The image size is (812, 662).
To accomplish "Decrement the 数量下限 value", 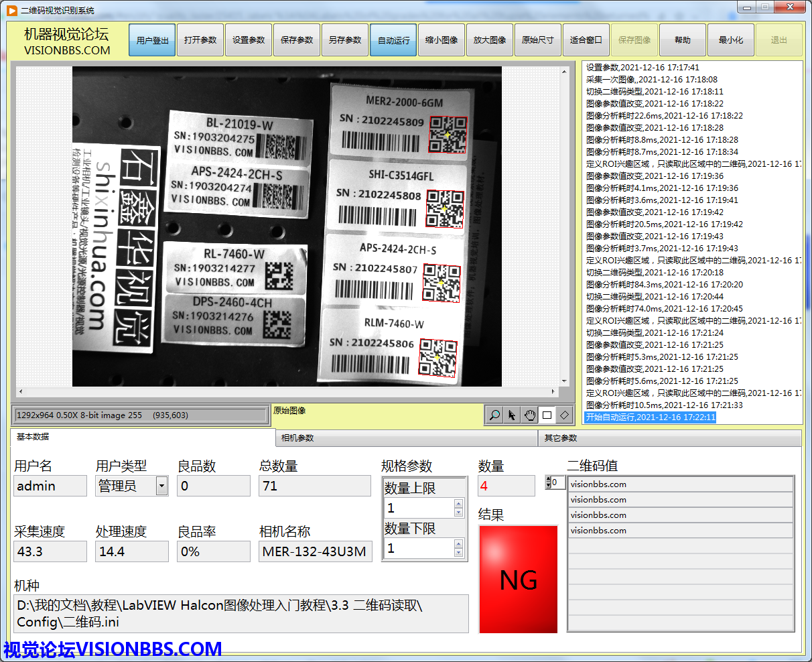I will (x=458, y=553).
